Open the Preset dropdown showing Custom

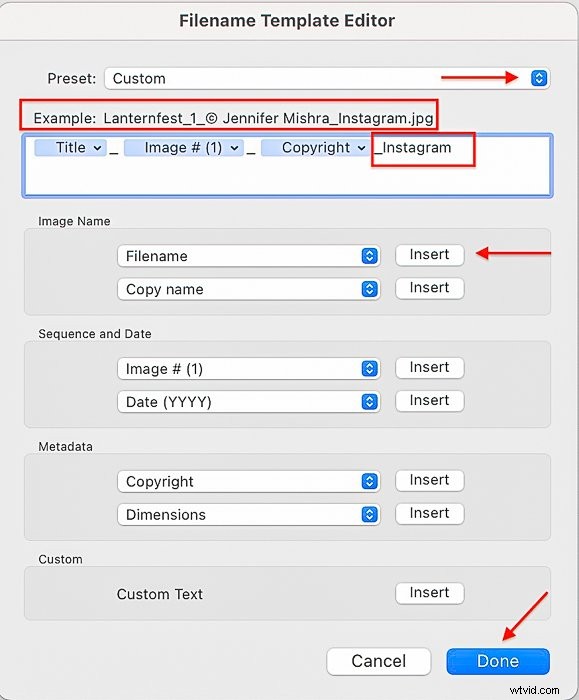coord(327,79)
